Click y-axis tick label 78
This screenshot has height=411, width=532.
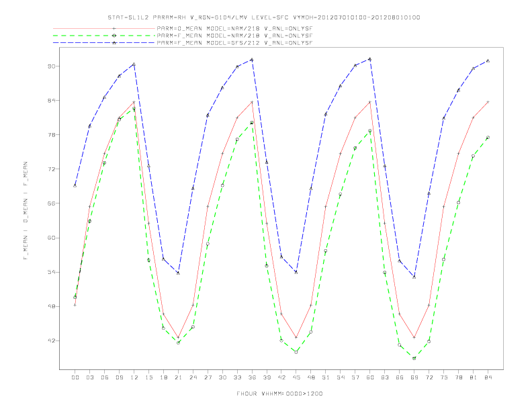[x=51, y=134]
